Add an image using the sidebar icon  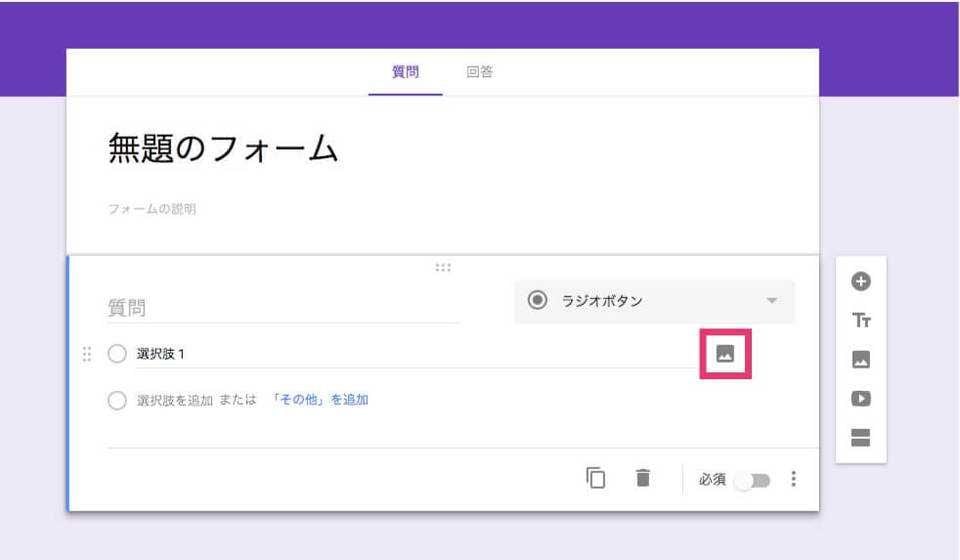860,360
